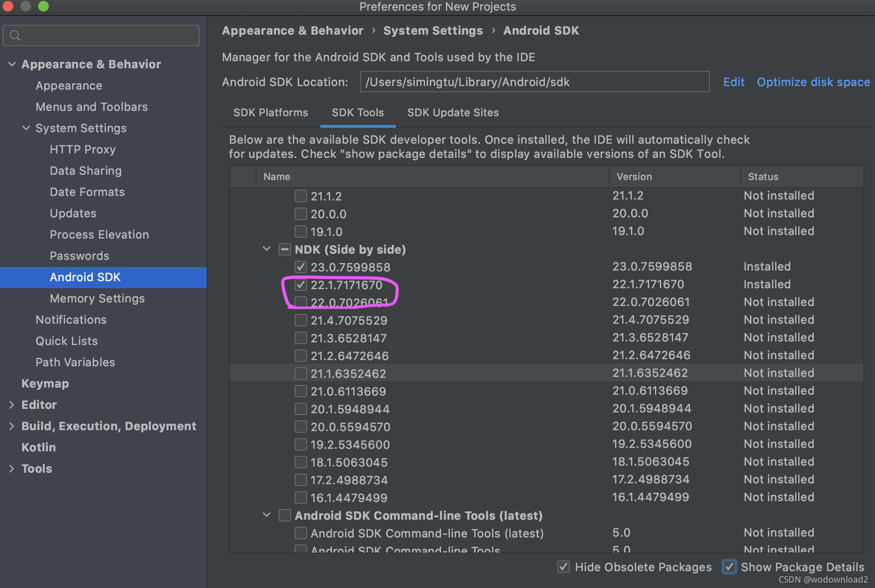Click the green zoom window button

[43, 6]
